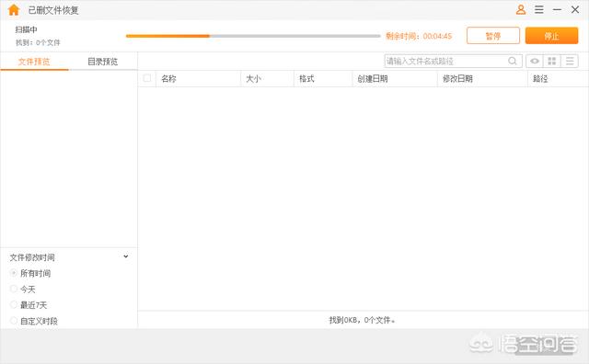The width and height of the screenshot is (589, 364).
Task: Select the 目录预览 tab
Action: [102, 62]
